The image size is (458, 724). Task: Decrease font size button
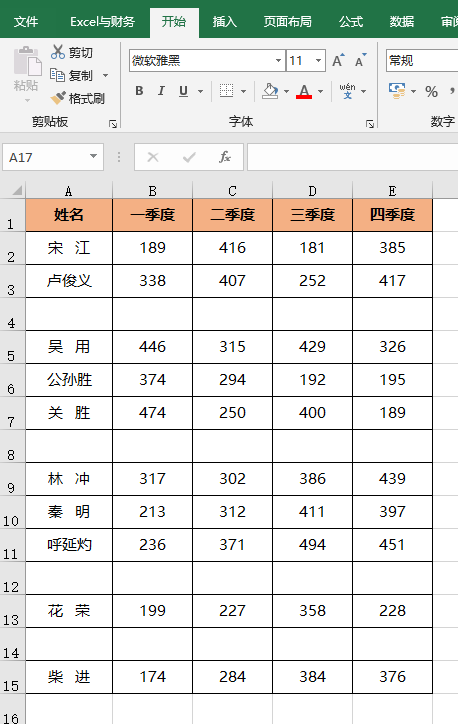(360, 60)
